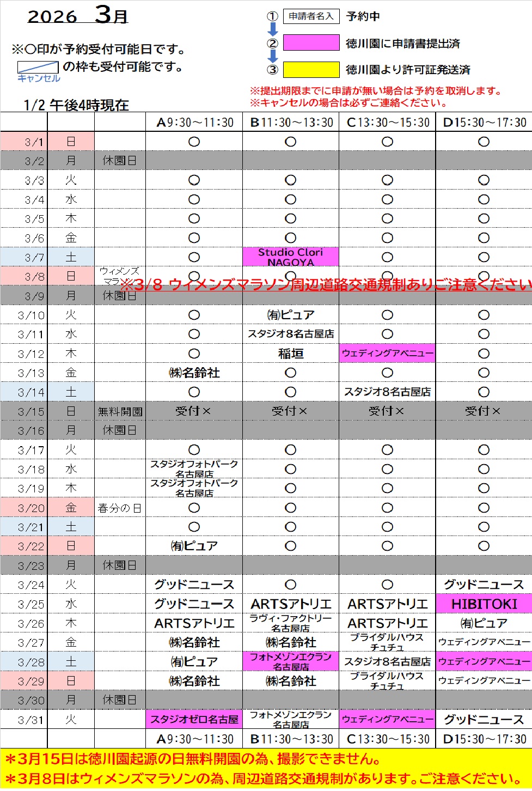Click the circled number 1 legend icon
The image size is (532, 791).
(x=272, y=16)
